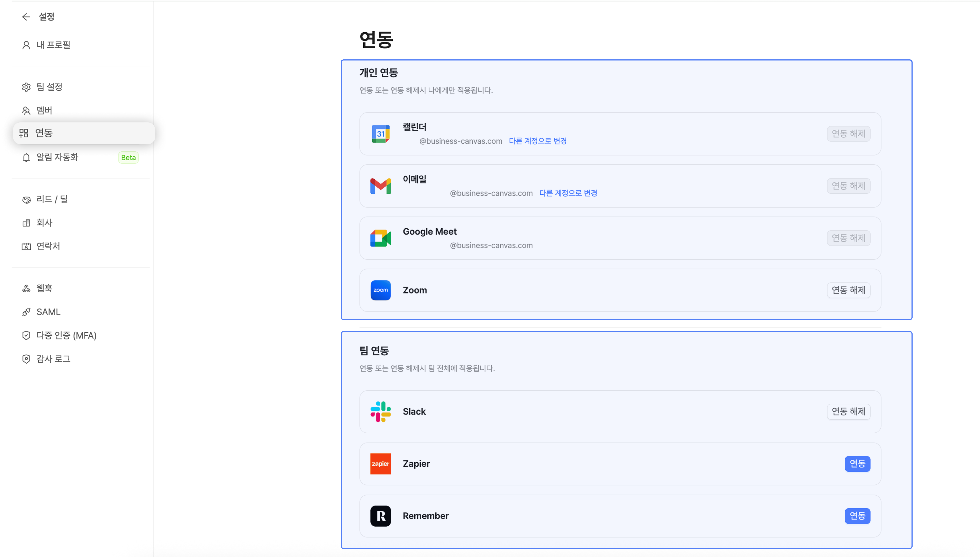Screen dimensions: 980x557
Task: Connect Zapier with 연동 button
Action: tap(857, 464)
